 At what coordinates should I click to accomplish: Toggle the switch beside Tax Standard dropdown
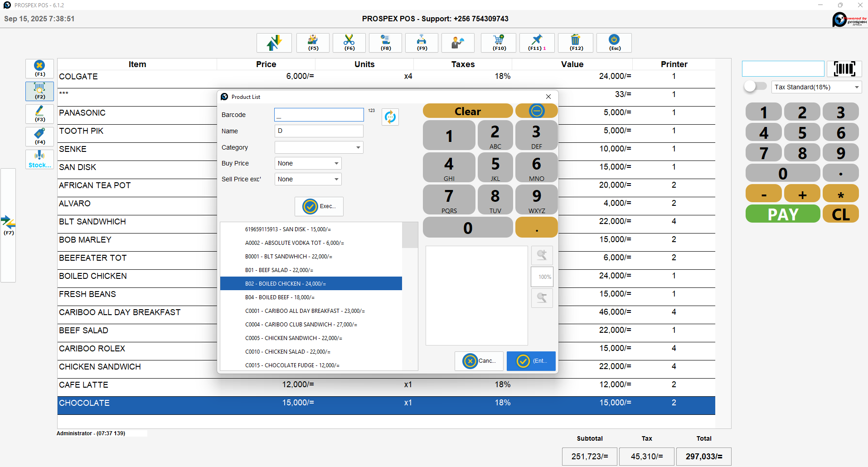tap(755, 87)
